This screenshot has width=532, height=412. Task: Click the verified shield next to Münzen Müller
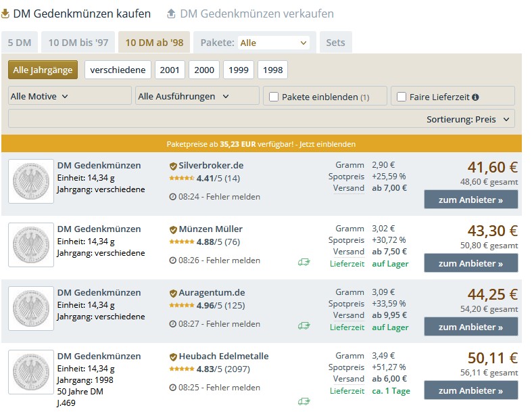click(x=173, y=229)
